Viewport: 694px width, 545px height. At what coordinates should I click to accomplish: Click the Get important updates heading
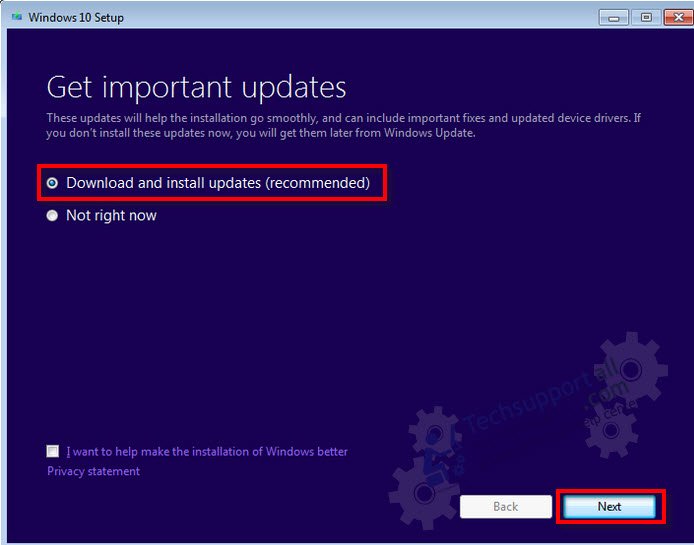pyautogui.click(x=197, y=88)
